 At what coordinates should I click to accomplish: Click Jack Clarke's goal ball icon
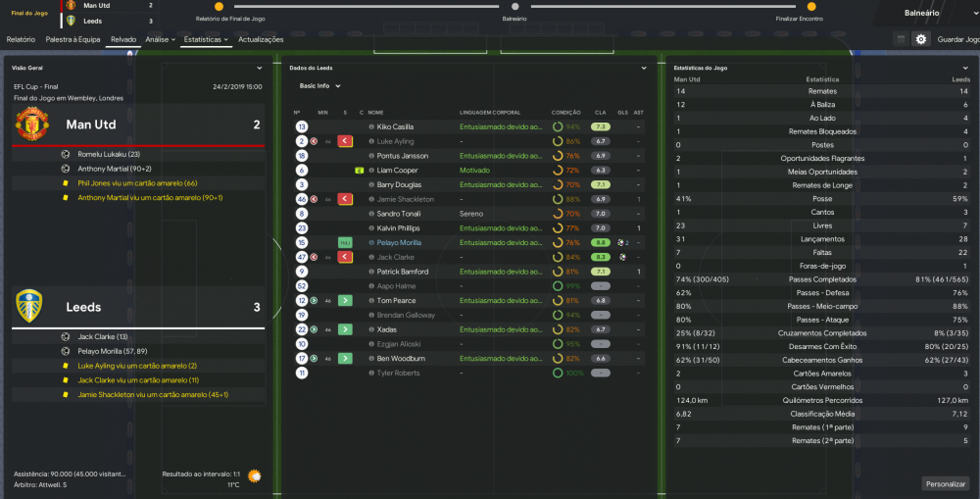[x=622, y=257]
